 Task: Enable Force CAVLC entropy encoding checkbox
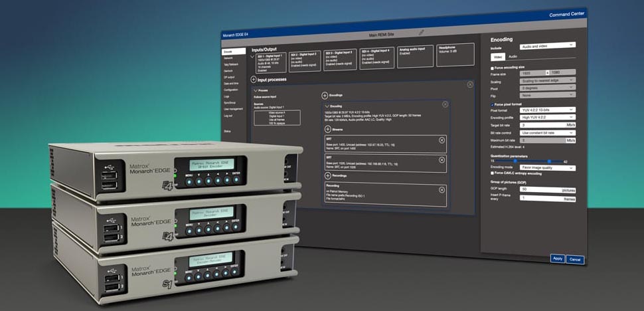pyautogui.click(x=493, y=173)
